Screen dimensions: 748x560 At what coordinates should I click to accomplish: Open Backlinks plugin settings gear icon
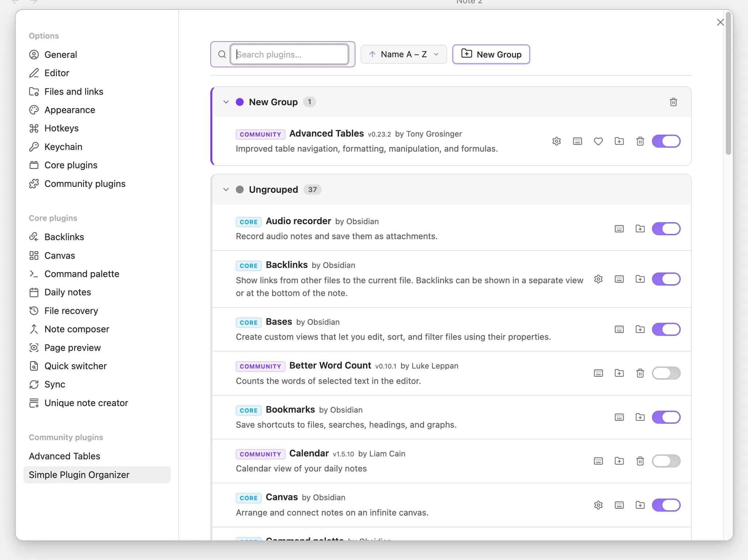pos(598,279)
